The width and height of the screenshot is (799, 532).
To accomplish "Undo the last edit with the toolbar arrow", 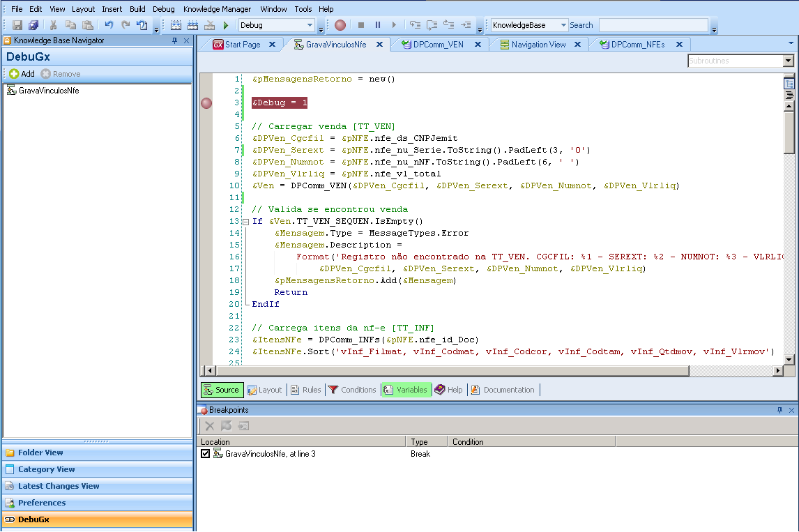I will tap(109, 25).
